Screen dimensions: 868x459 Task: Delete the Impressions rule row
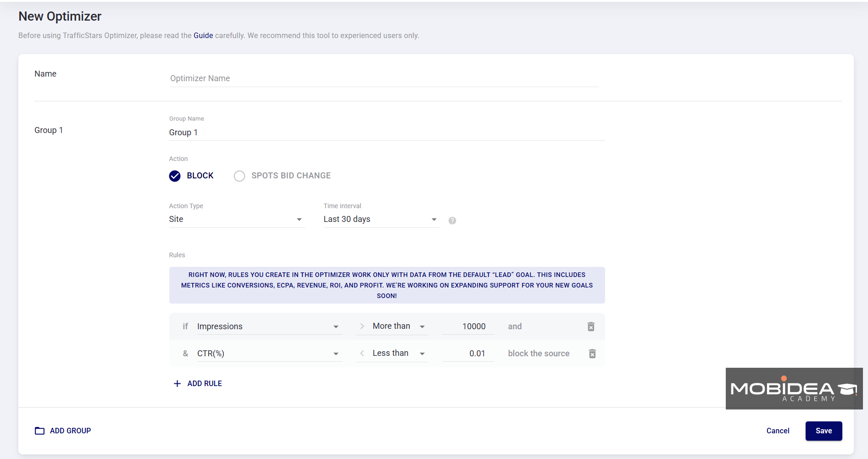click(591, 326)
